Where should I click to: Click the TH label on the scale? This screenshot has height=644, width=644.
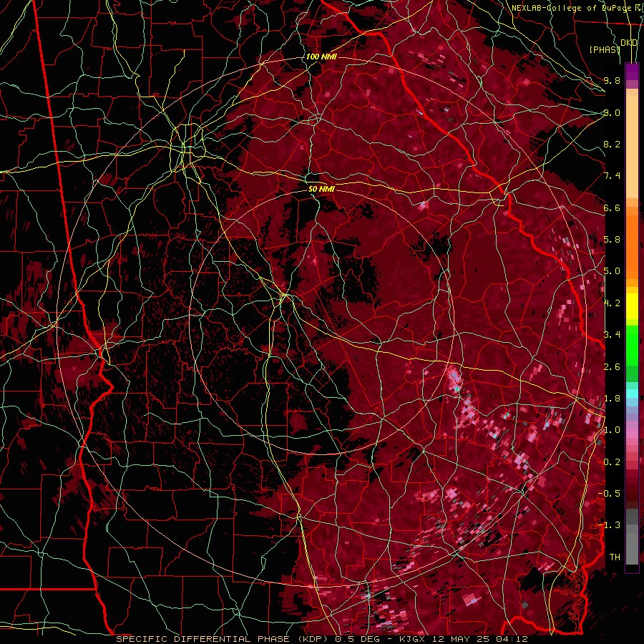point(615,557)
